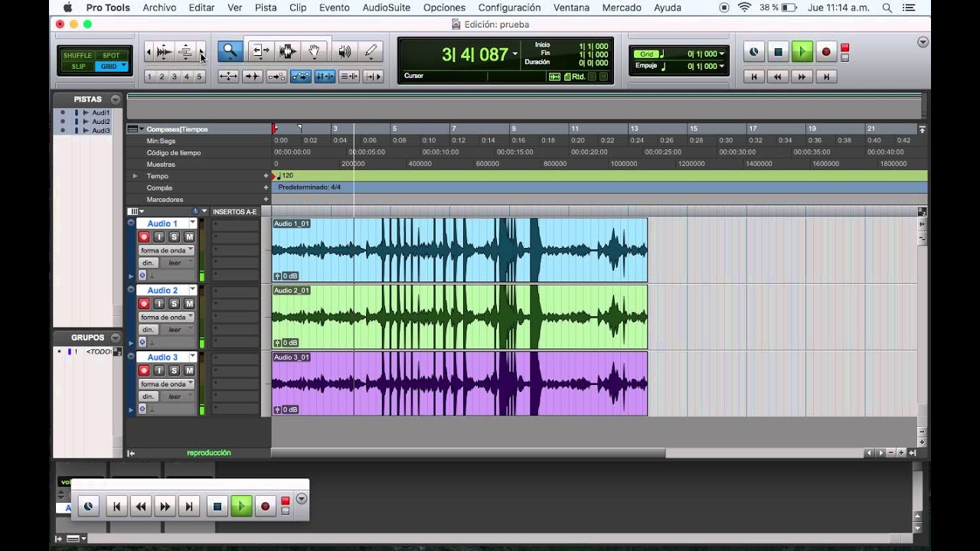
Task: Click Play in the main transport
Action: coord(802,52)
